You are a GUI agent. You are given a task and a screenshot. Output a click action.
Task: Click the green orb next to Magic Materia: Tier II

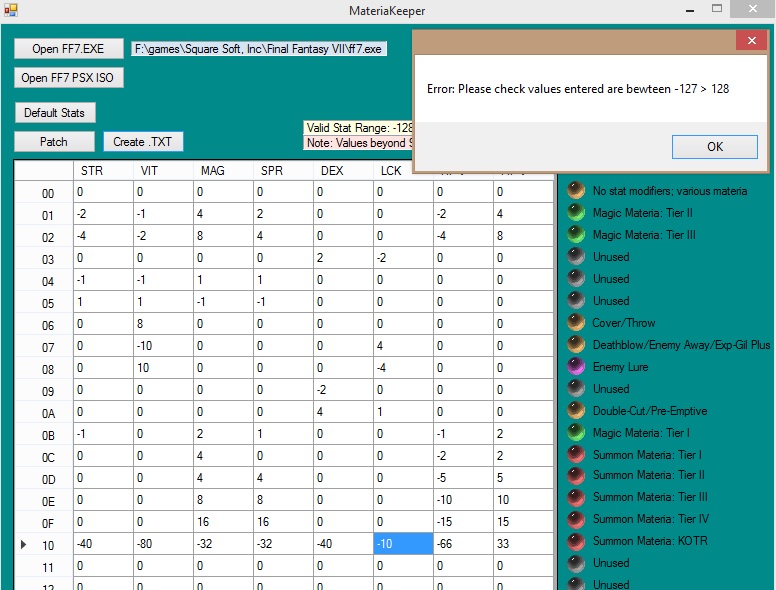pos(576,212)
